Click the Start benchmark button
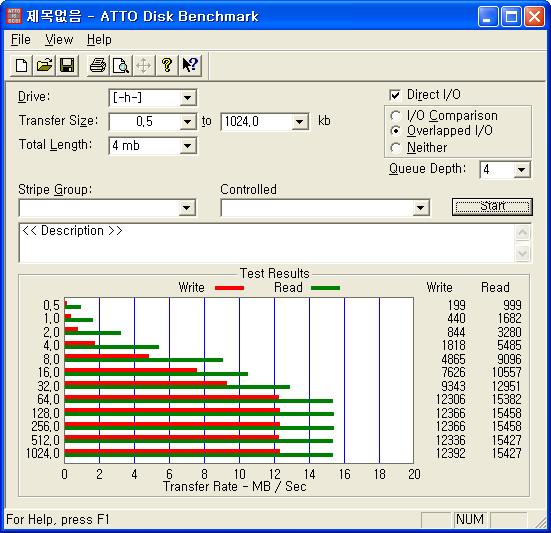Image resolution: width=551 pixels, height=533 pixels. [492, 207]
